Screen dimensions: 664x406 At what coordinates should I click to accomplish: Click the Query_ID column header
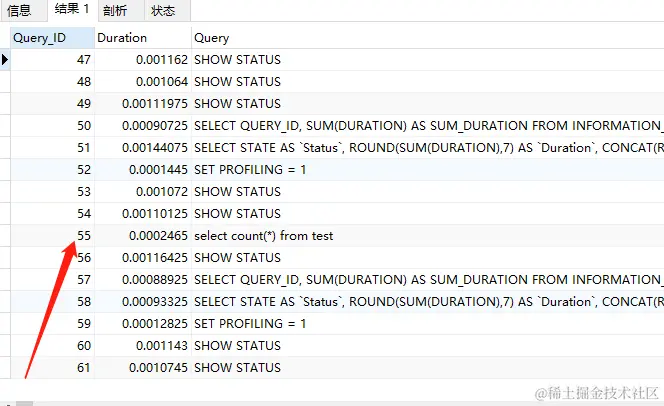53,38
